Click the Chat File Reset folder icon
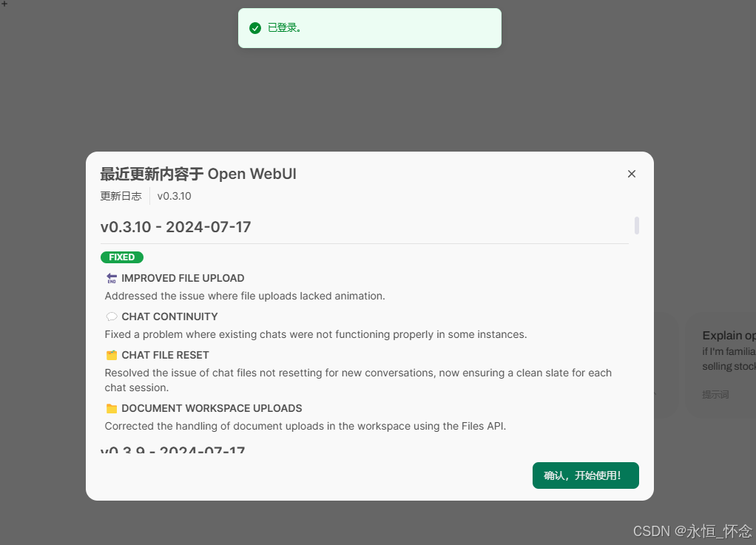756x545 pixels. pyautogui.click(x=112, y=355)
